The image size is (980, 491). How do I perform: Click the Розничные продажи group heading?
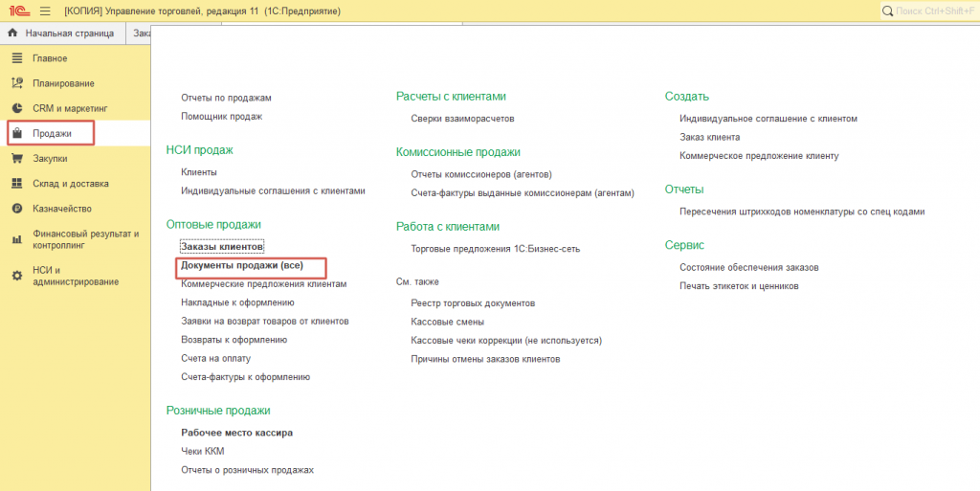[x=218, y=411]
